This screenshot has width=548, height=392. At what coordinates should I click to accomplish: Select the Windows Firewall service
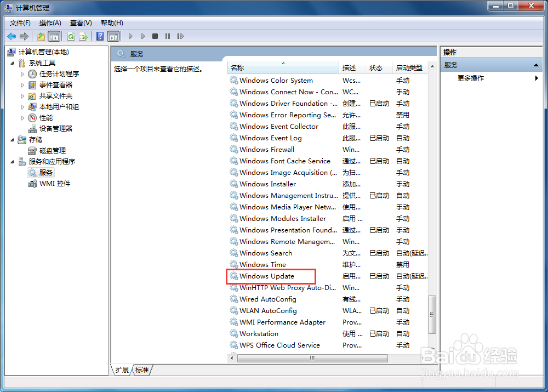tap(267, 150)
